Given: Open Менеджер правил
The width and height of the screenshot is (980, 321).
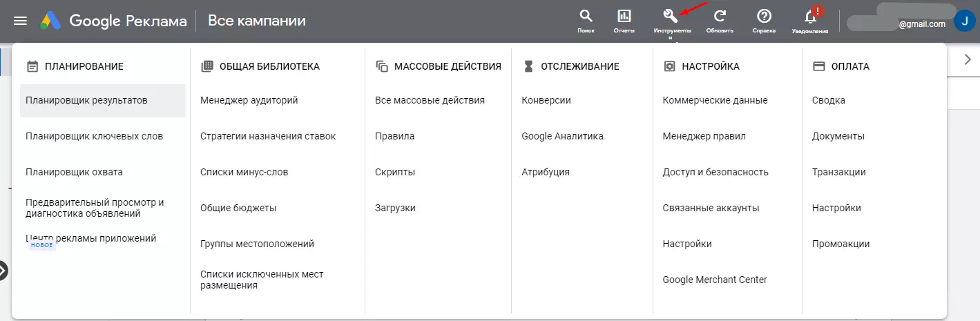Looking at the screenshot, I should coord(704,136).
